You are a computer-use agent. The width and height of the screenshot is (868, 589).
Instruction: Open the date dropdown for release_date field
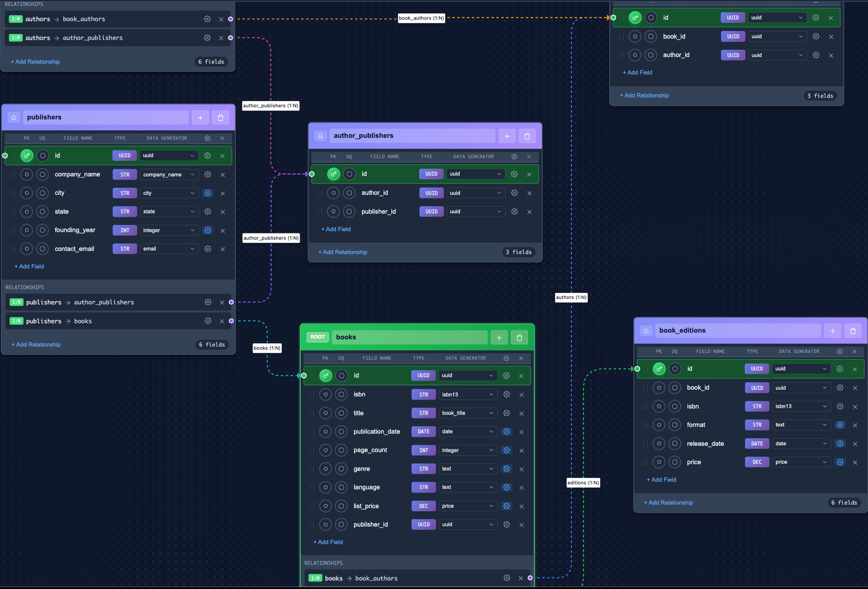pos(802,444)
